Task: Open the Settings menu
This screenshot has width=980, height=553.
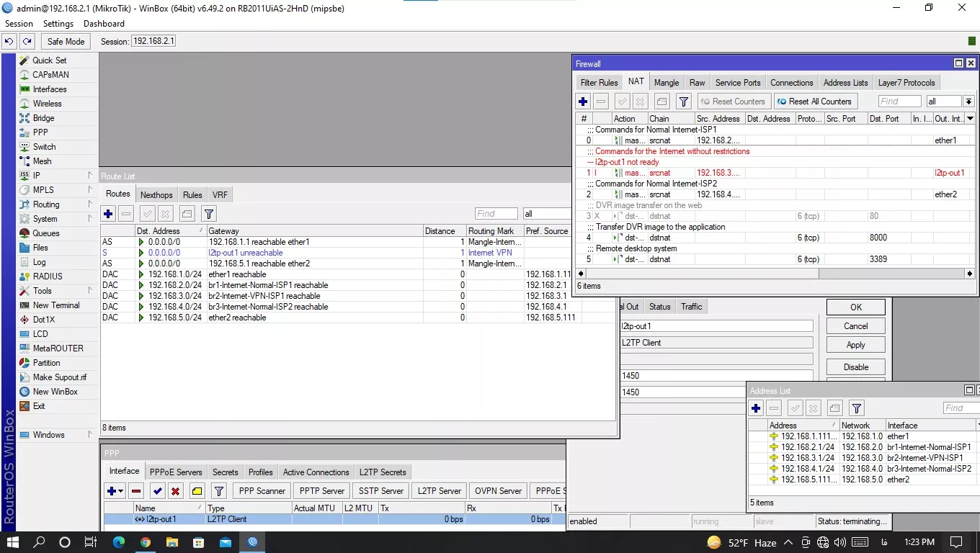Action: point(58,24)
